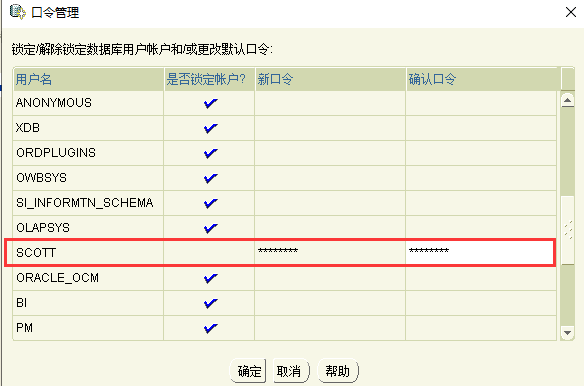This screenshot has height=386, width=584.
Task: Uncheck the lock for OWBSYS user
Action: point(210,178)
